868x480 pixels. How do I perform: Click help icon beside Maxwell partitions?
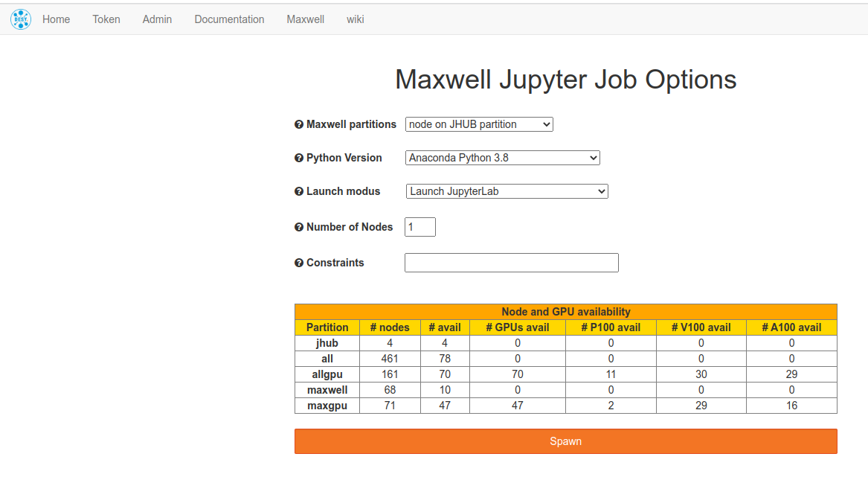click(x=299, y=125)
